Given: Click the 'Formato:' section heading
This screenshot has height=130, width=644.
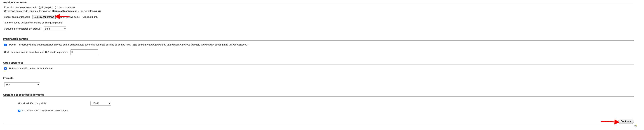Looking at the screenshot, I should [9, 78].
